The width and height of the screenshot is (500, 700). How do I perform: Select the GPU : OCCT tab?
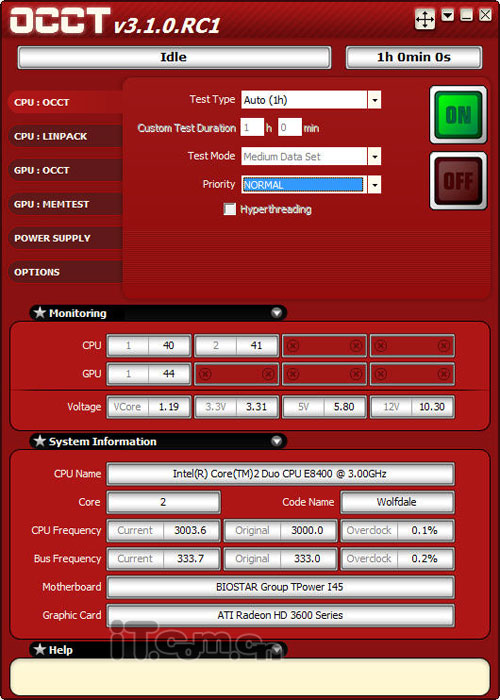click(66, 170)
